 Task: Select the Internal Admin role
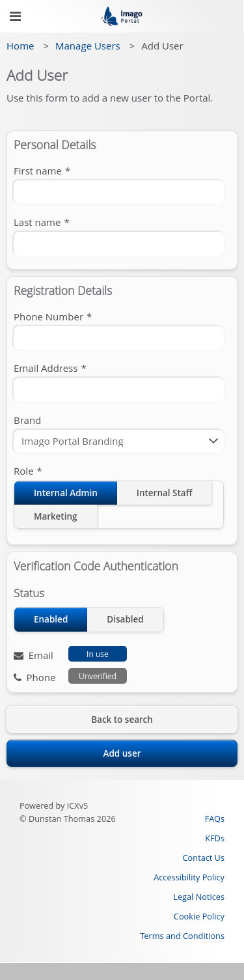point(66,493)
